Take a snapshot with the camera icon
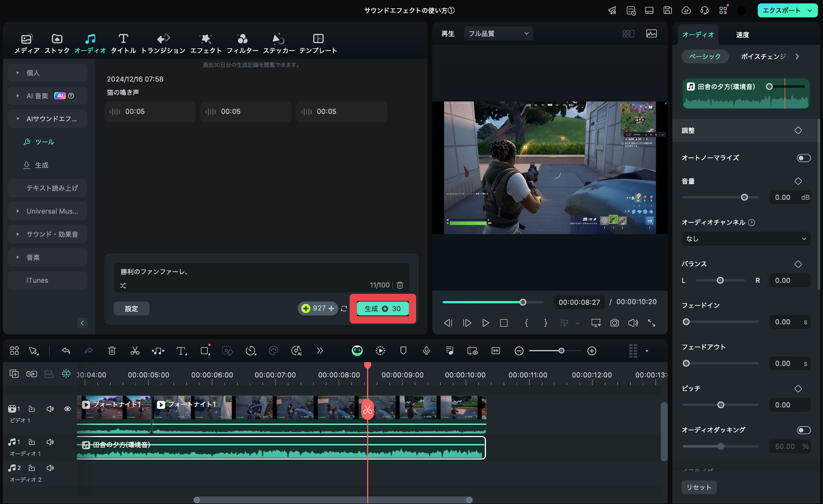Screen dimensions: 823x504 pos(614,323)
